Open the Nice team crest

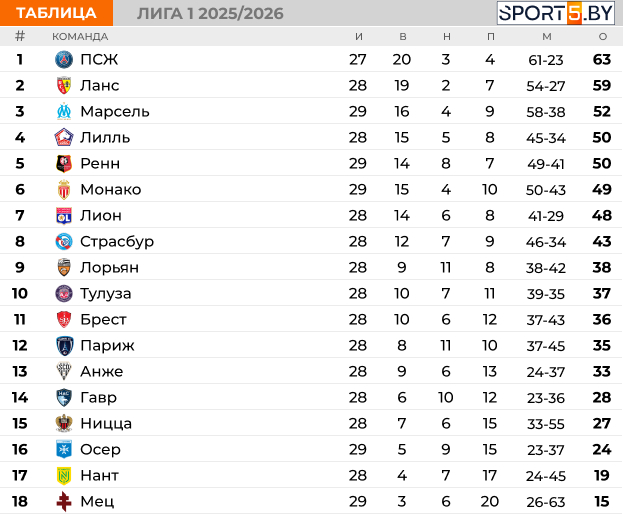(64, 424)
